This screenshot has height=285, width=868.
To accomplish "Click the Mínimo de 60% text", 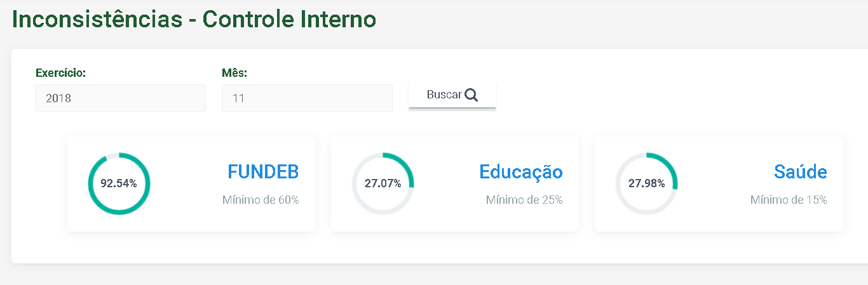I will click(261, 200).
